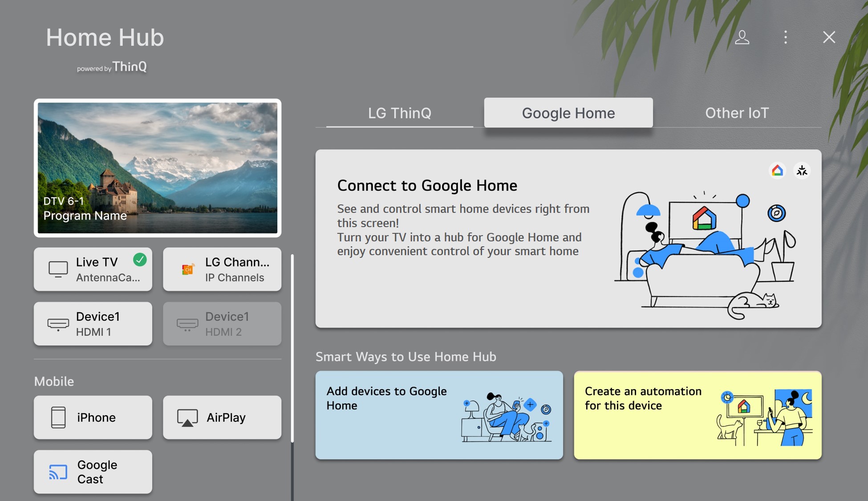Expand Home Hub more options menu

[786, 37]
